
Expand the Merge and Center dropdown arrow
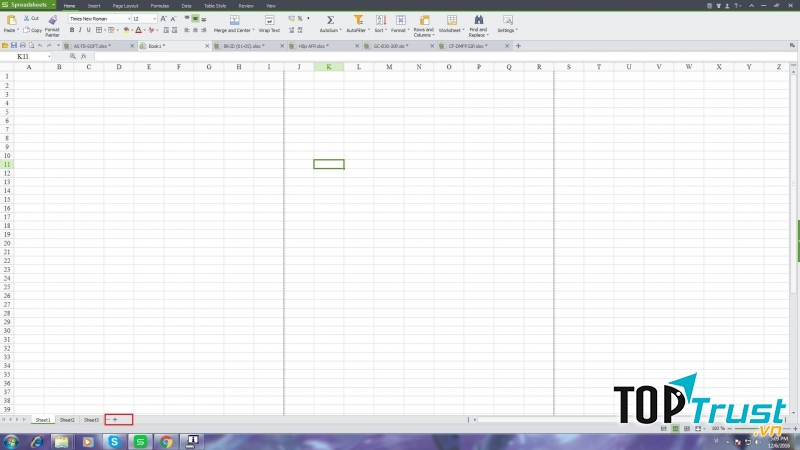pyautogui.click(x=253, y=30)
